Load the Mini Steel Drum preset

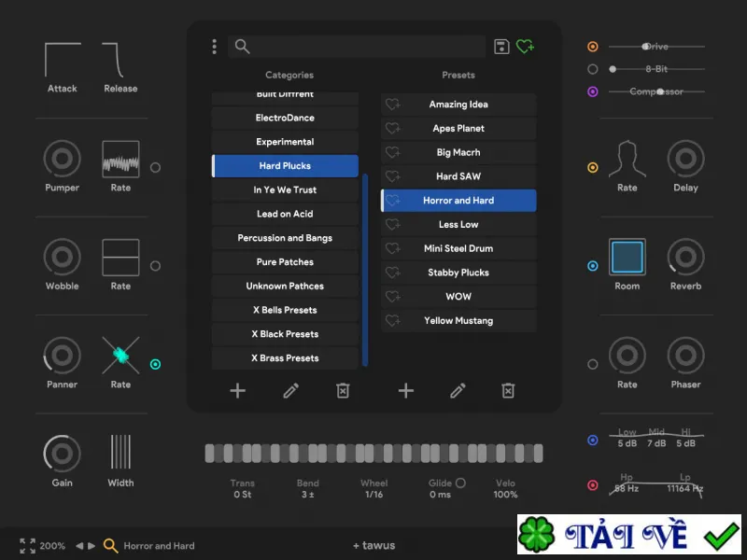click(458, 248)
